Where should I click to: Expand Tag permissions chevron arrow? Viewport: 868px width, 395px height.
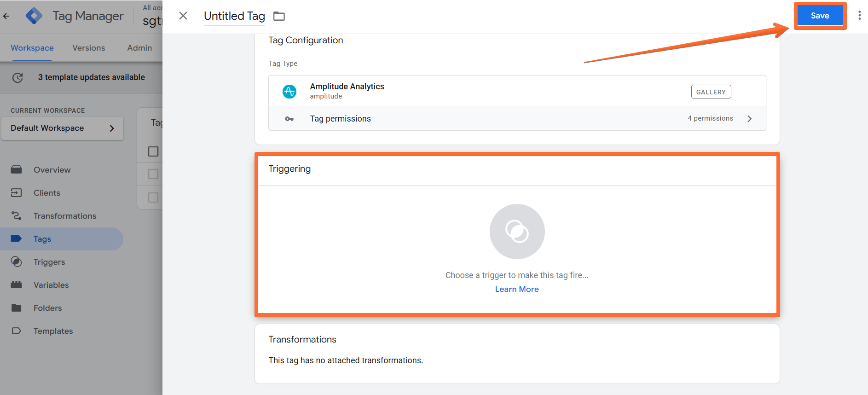pos(750,119)
